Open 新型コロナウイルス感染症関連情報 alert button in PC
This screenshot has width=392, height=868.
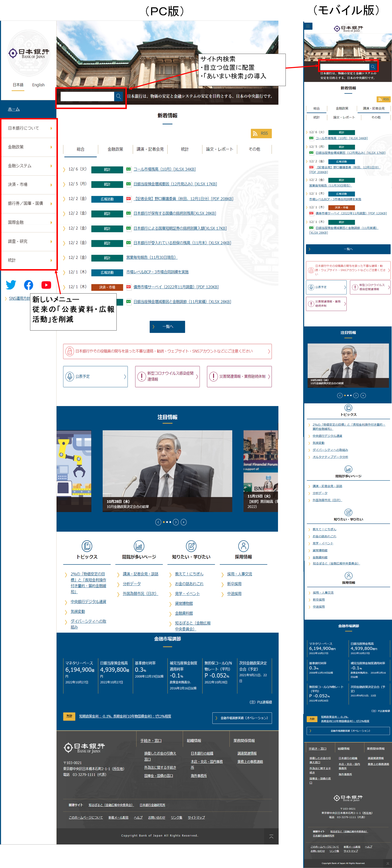(x=167, y=376)
